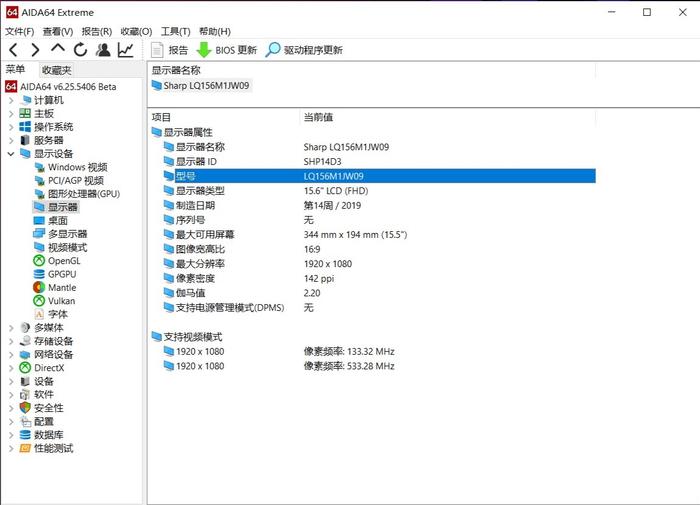Select the 显示器 ID row
700x505 pixels.
pos(379,162)
